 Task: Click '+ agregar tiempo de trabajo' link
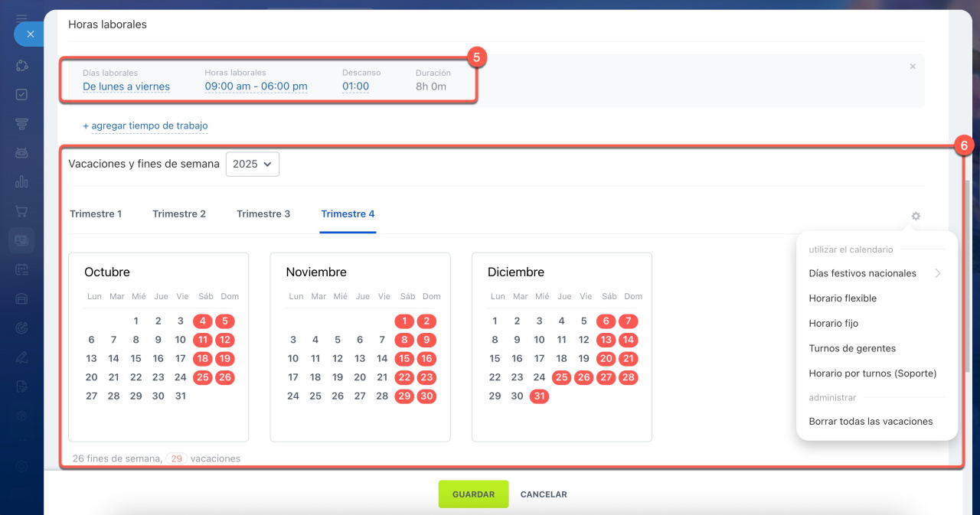(x=145, y=125)
